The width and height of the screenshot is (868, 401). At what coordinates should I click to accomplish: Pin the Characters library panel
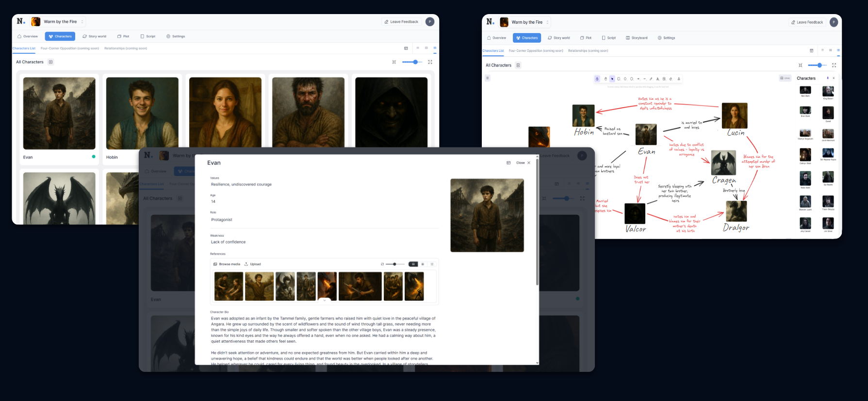click(x=828, y=78)
